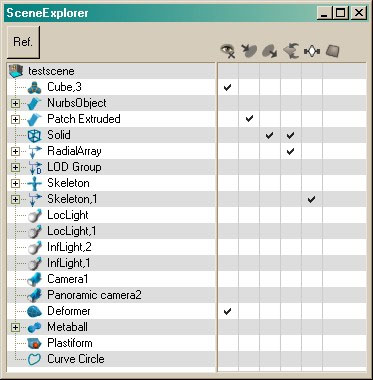Select the "RadialArray" label
Screen dimensions: 373x380
pos(74,151)
